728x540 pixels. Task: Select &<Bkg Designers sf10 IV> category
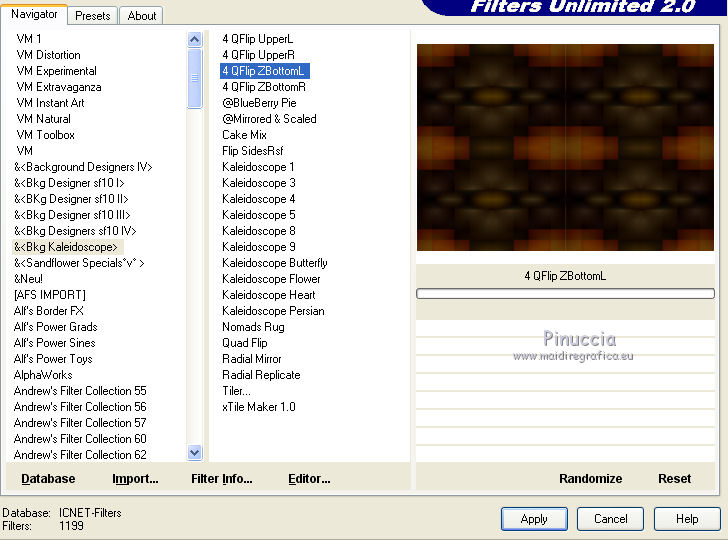pyautogui.click(x=75, y=231)
